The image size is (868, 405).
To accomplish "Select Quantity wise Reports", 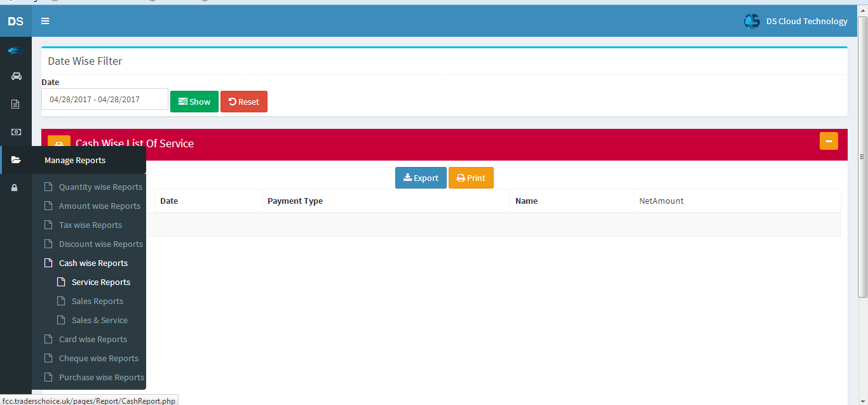I will tap(100, 187).
